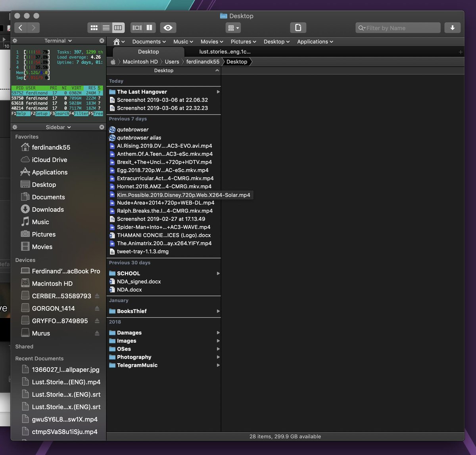Image resolution: width=476 pixels, height=455 pixels.
Task: Open Pictures menu in favorites bar
Action: 243,42
